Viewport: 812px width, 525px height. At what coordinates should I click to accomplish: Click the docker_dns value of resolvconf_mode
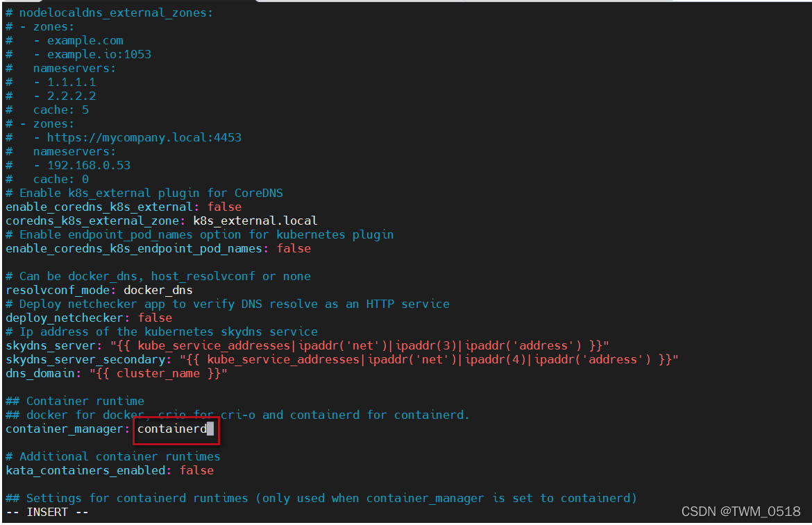pyautogui.click(x=158, y=290)
